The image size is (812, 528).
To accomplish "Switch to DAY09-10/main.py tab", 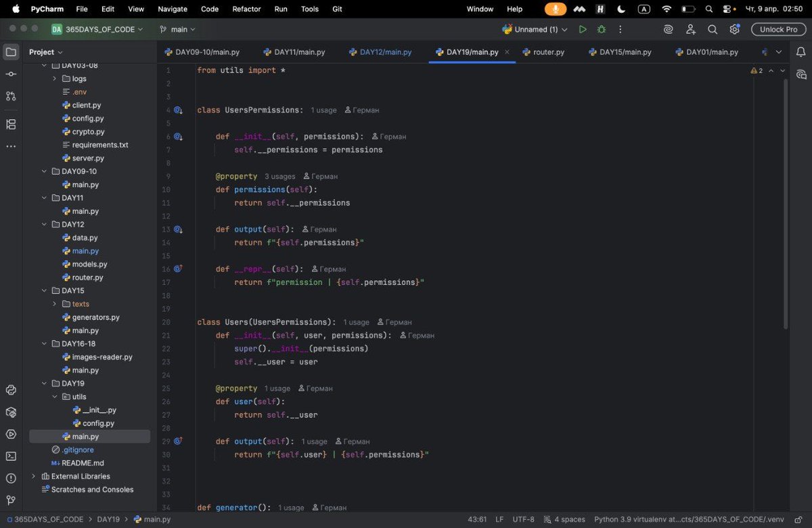I will pyautogui.click(x=202, y=52).
